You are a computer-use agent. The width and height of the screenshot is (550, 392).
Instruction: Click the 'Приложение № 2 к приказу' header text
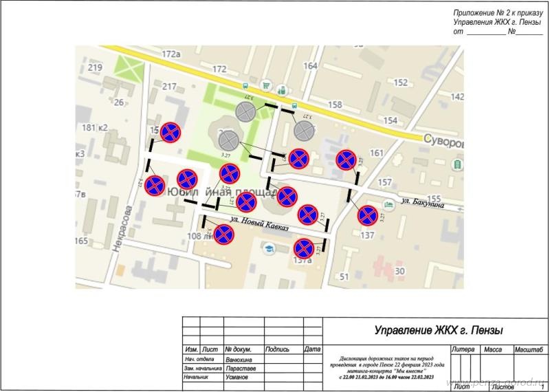point(498,14)
